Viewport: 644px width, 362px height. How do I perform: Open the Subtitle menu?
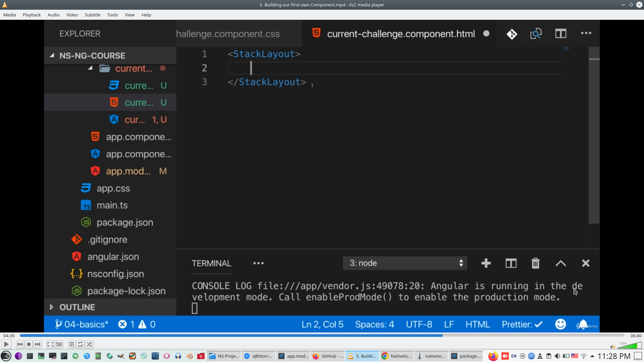point(92,15)
